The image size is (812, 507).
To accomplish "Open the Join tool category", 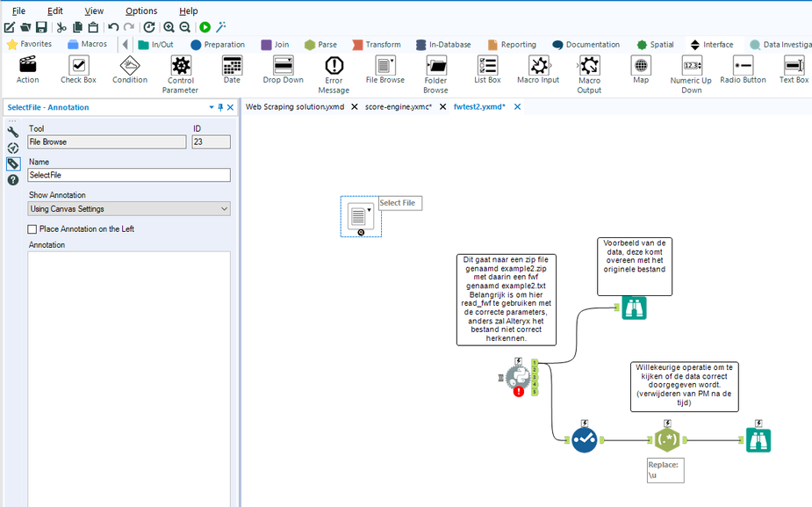I will pyautogui.click(x=275, y=45).
